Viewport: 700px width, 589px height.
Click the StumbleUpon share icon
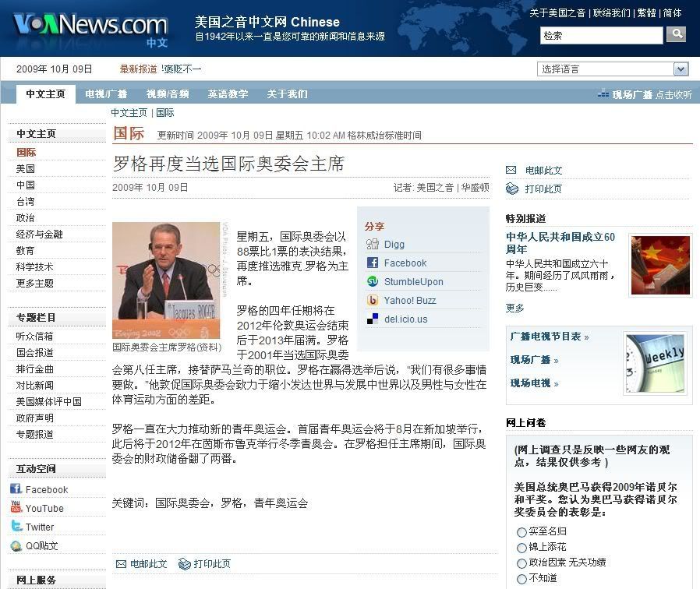[x=373, y=282]
